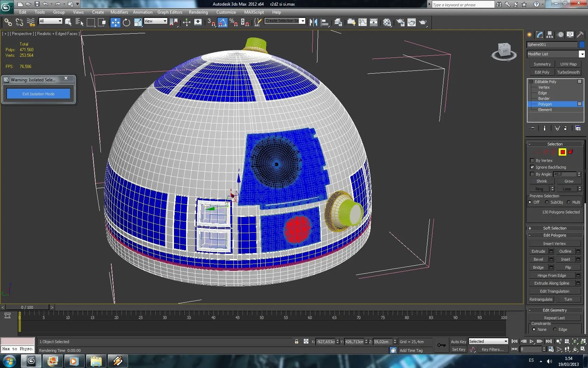Activate the Select and Scale tool
This screenshot has height=368, width=588.
coord(138,22)
